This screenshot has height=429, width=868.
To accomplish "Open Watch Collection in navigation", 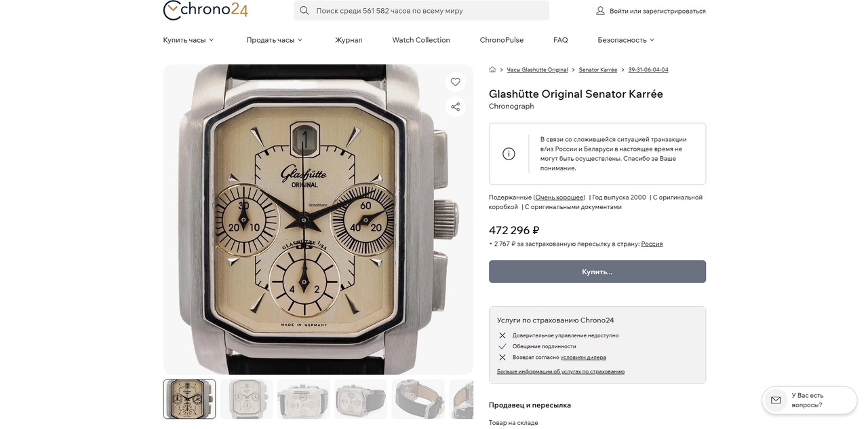I will [421, 40].
